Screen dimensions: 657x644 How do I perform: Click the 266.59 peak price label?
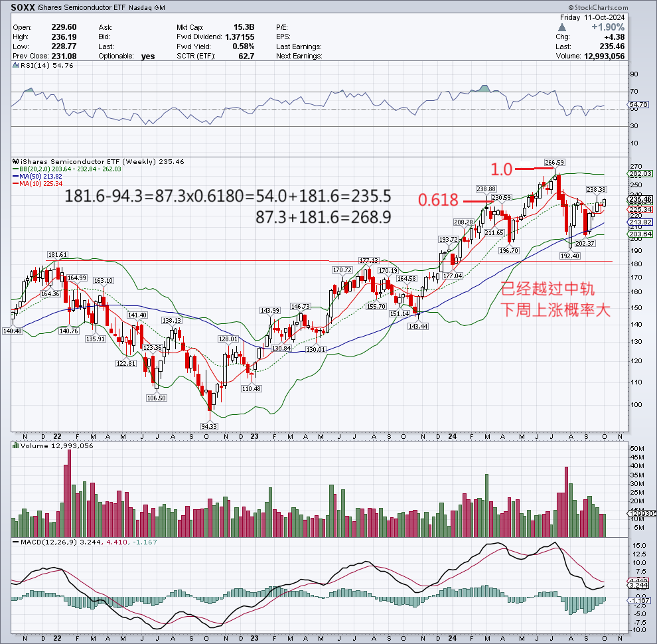click(x=554, y=162)
